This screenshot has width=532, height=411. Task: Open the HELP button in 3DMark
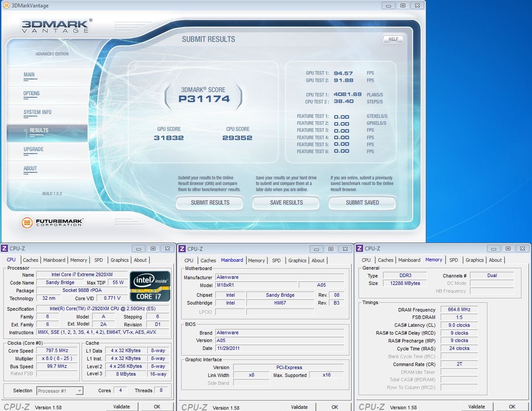click(x=393, y=39)
